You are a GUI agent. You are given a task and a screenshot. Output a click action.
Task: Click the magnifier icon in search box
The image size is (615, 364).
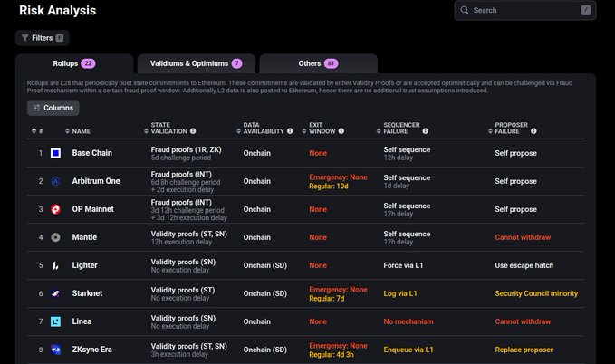[x=465, y=10]
